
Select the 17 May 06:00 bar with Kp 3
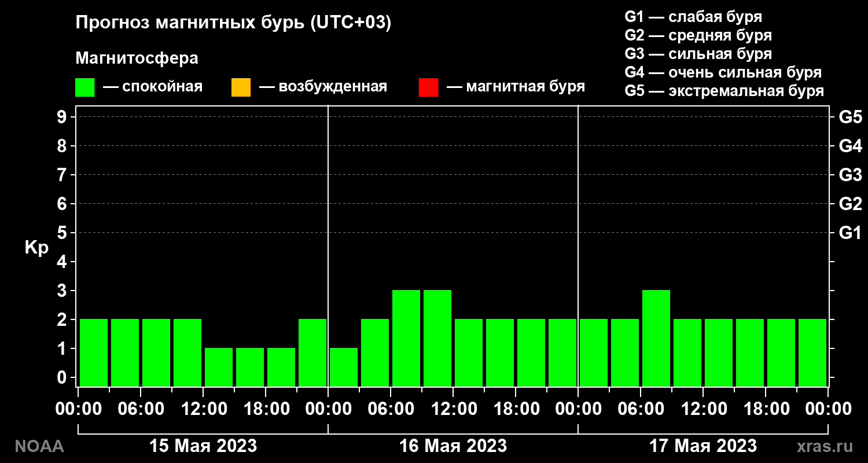656,338
